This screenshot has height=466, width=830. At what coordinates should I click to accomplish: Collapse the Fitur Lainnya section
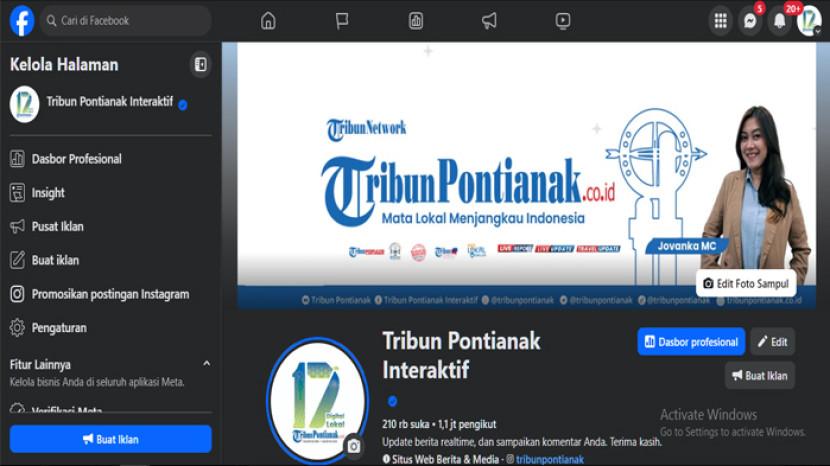[x=207, y=364]
